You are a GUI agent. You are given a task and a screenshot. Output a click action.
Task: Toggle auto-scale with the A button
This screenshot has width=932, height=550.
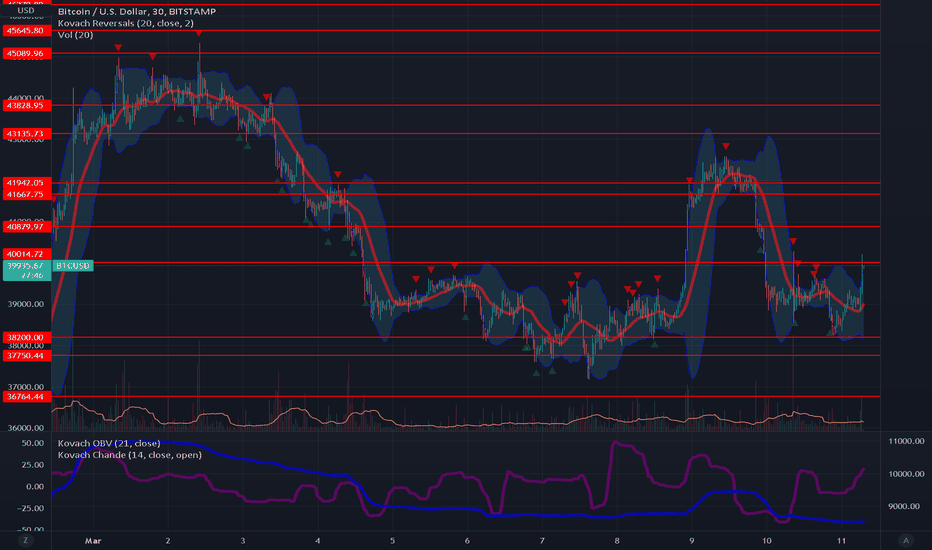pyautogui.click(x=906, y=540)
